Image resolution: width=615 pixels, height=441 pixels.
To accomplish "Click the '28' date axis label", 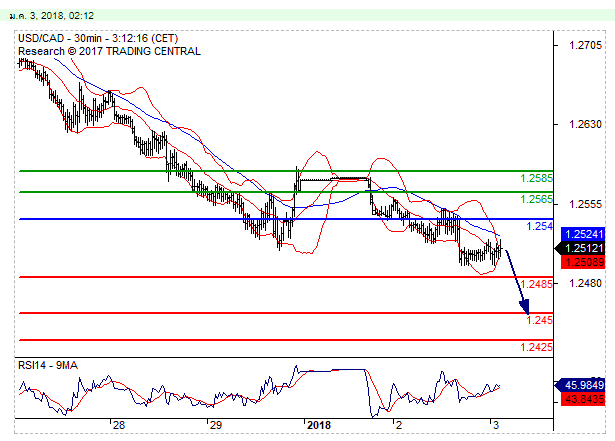I will [119, 425].
